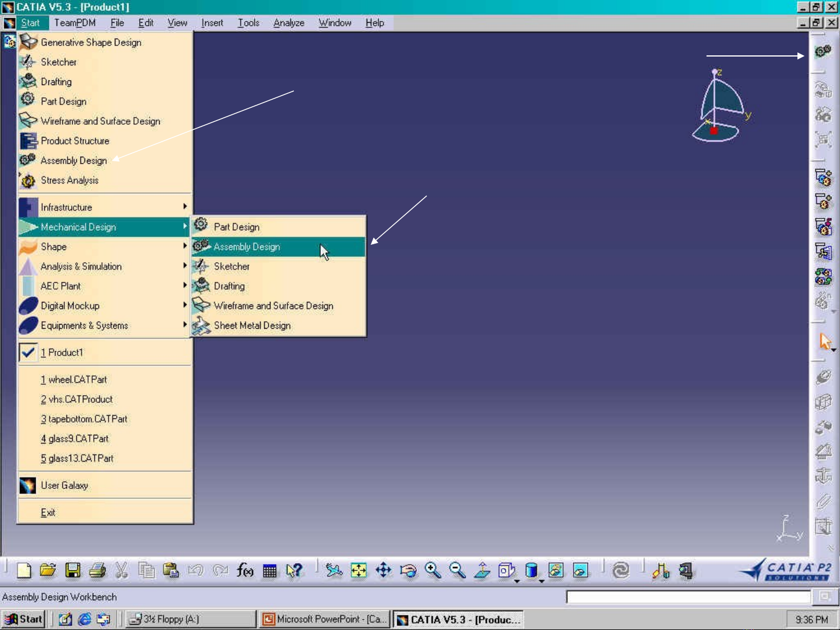Click the orange Select arrow in the right toolbar
Image resolution: width=840 pixels, height=630 pixels.
[824, 341]
